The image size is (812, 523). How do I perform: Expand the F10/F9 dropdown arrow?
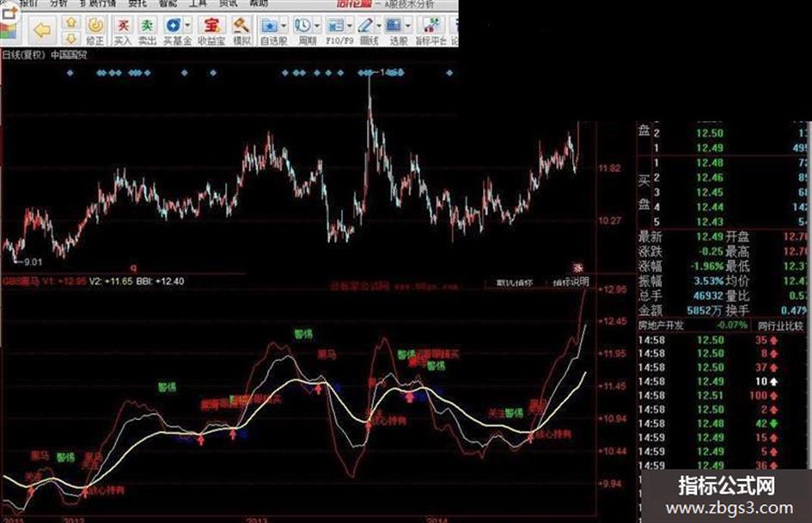tap(350, 25)
